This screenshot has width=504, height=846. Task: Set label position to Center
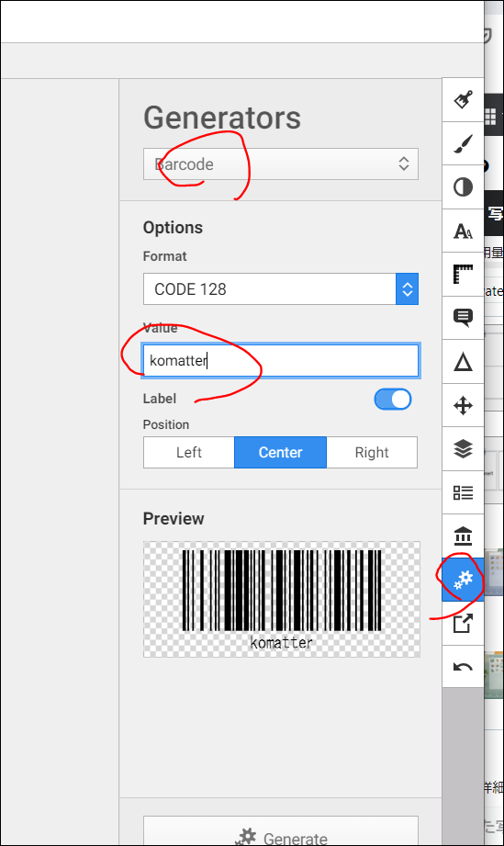280,452
